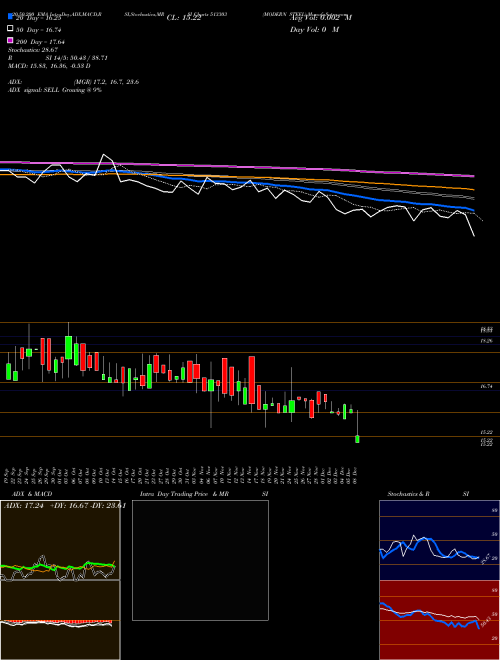
Task: Click the 'Stochastics: 28.67' reading
Action: (x=33, y=50)
